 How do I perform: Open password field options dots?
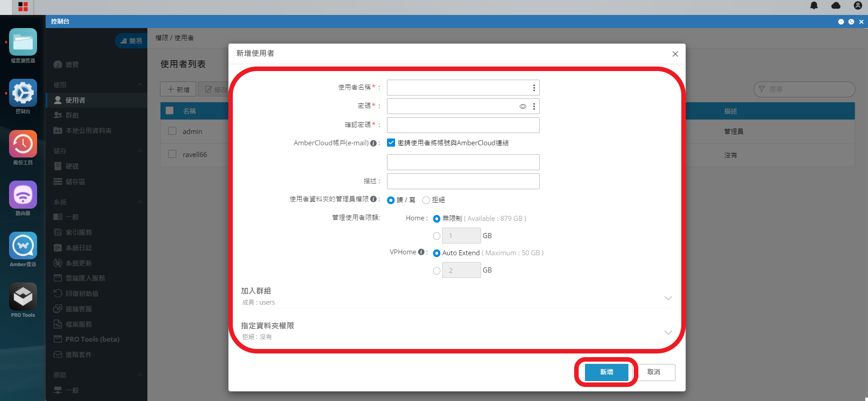(534, 106)
